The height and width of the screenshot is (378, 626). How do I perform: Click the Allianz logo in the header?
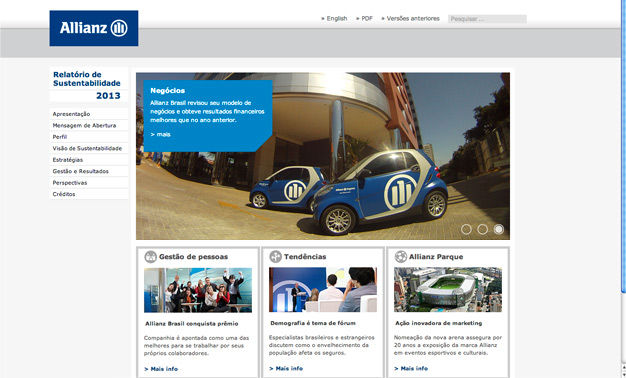tap(94, 28)
